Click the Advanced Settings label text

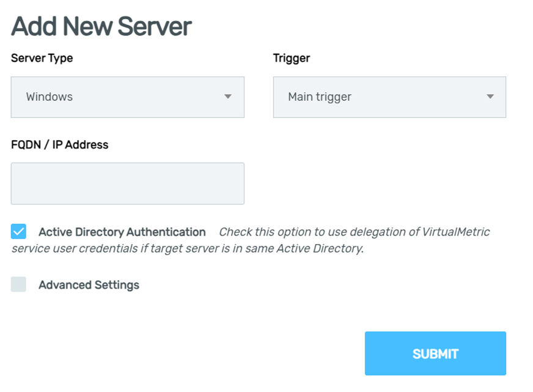pyautogui.click(x=89, y=285)
